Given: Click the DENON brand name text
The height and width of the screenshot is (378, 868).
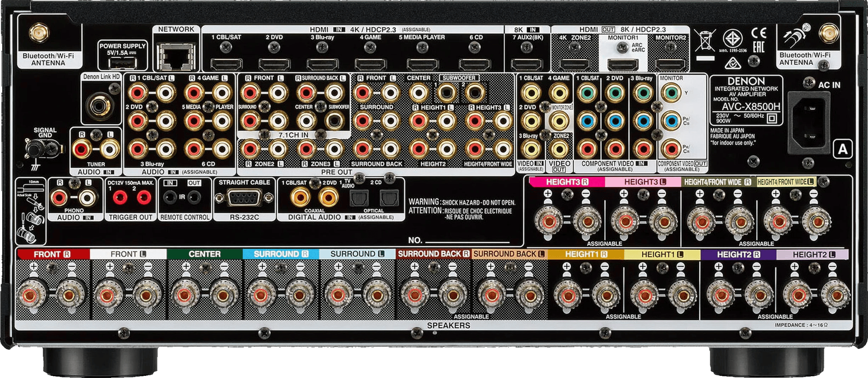Looking at the screenshot, I should (x=746, y=81).
